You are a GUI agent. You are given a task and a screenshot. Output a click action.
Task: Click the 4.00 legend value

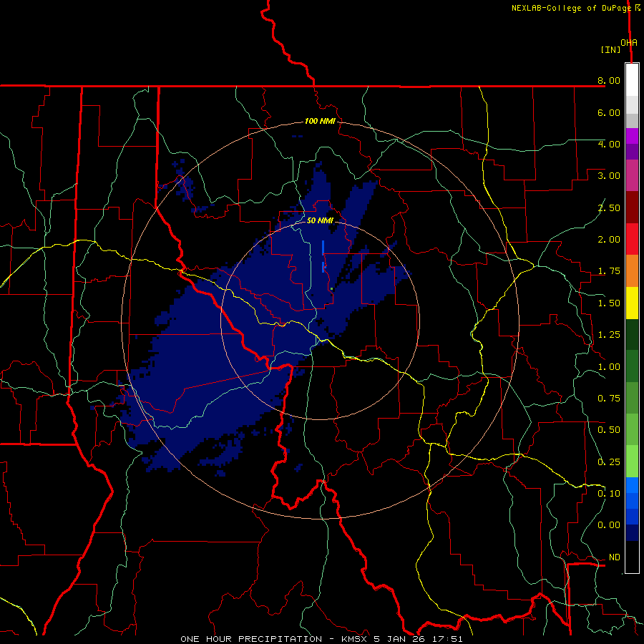pos(609,144)
